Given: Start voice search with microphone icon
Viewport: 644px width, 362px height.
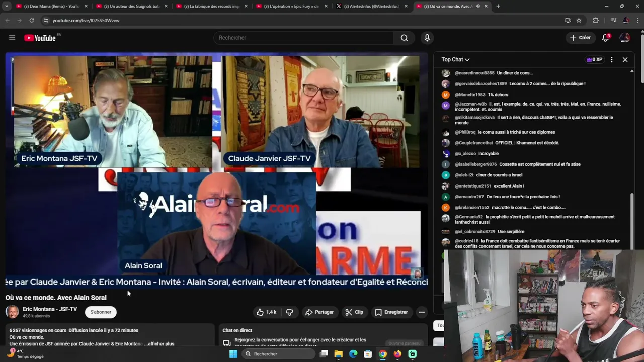Looking at the screenshot, I should pos(427,38).
